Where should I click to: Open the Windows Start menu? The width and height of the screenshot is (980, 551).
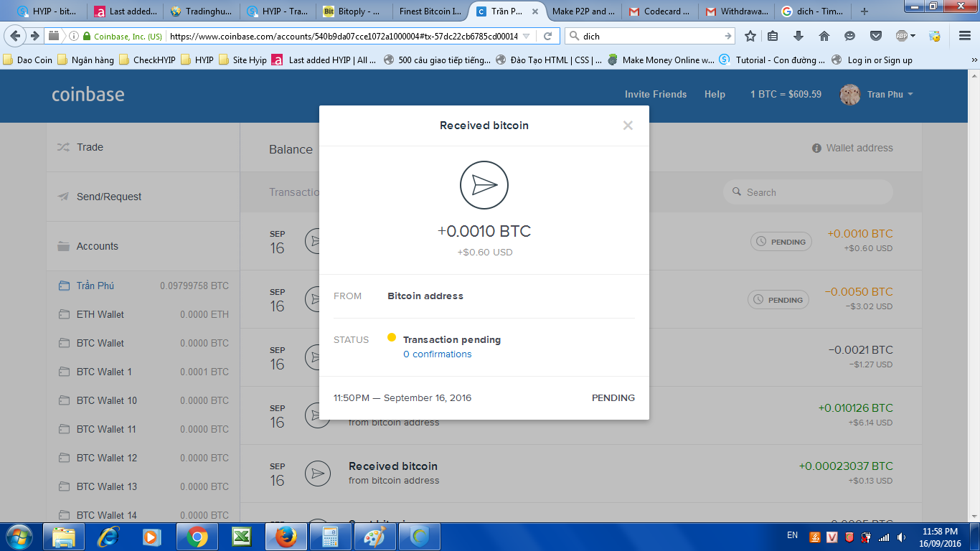click(x=18, y=537)
